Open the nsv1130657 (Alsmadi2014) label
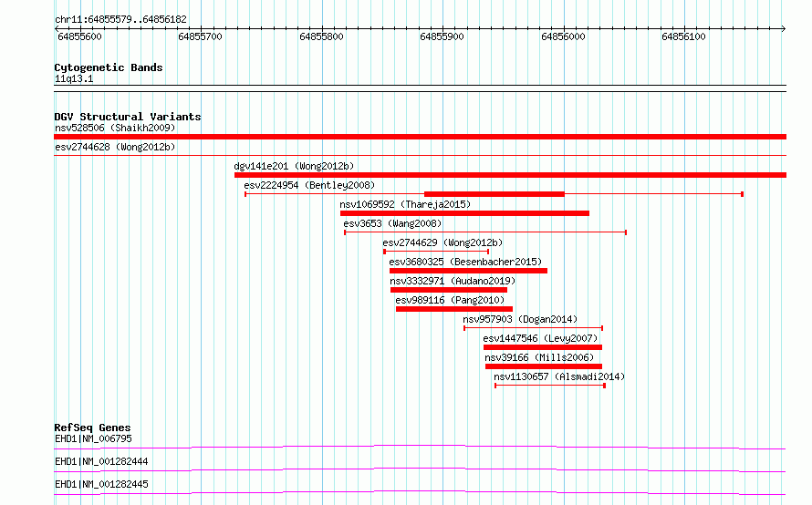The height and width of the screenshot is (505, 812). click(559, 376)
